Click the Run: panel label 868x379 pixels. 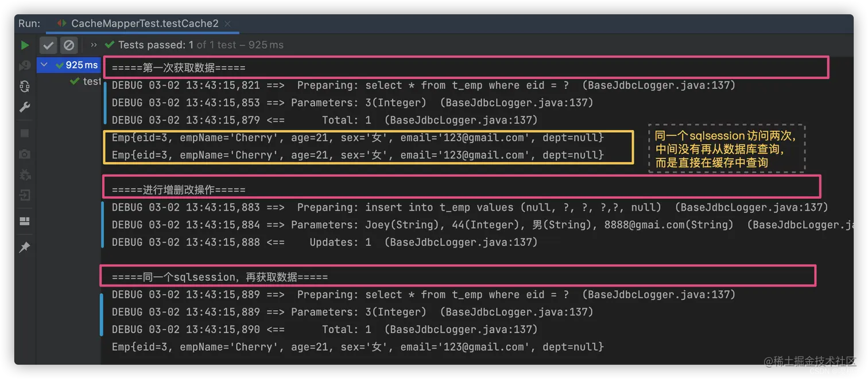pyautogui.click(x=29, y=24)
